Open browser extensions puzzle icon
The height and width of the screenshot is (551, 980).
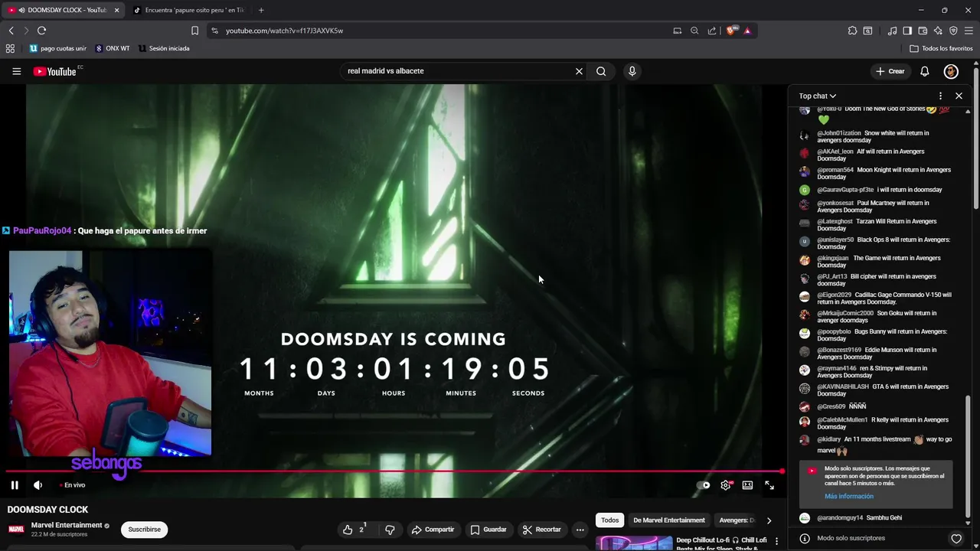click(x=852, y=31)
